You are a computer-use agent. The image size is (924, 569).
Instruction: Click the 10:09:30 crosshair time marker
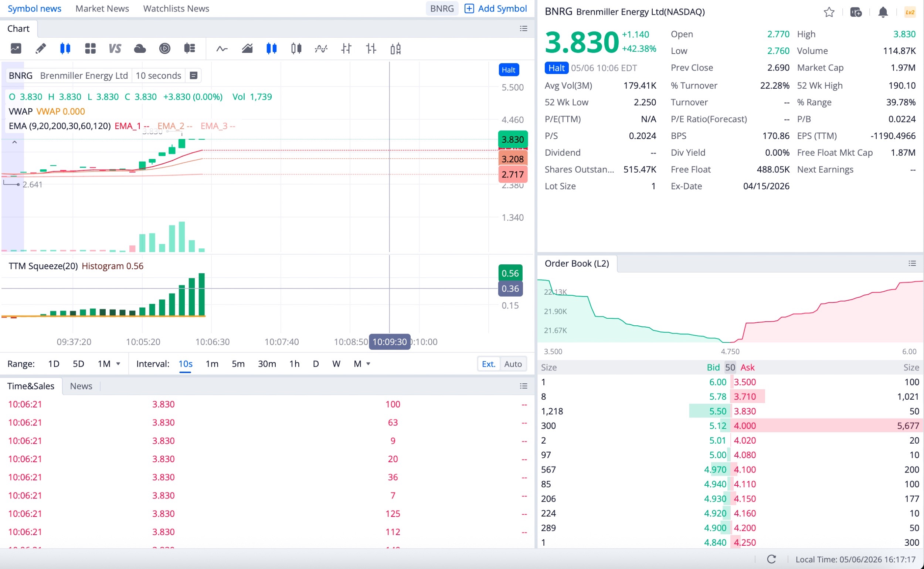point(390,342)
